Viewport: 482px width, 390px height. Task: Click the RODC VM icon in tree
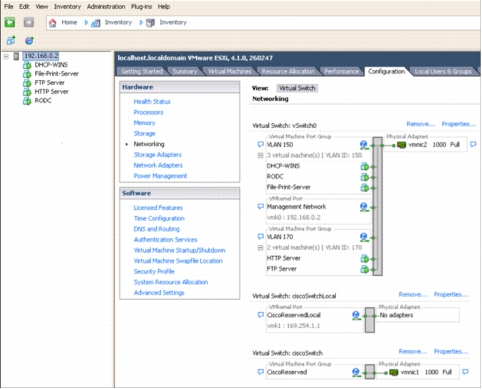pyautogui.click(x=27, y=101)
